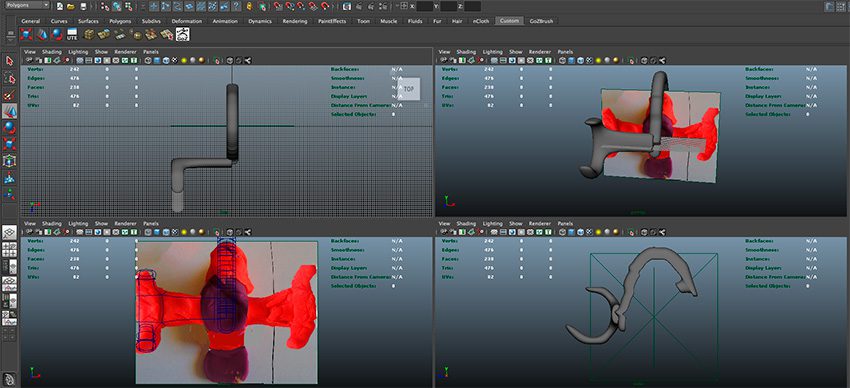Screen dimensions: 850x388
Task: Switch to the Animation shelf tab
Action: click(225, 21)
